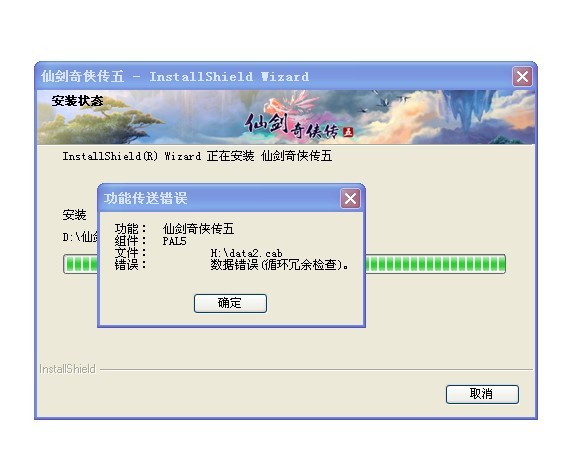Click the InstallShield Wizard window title bar

[274, 77]
